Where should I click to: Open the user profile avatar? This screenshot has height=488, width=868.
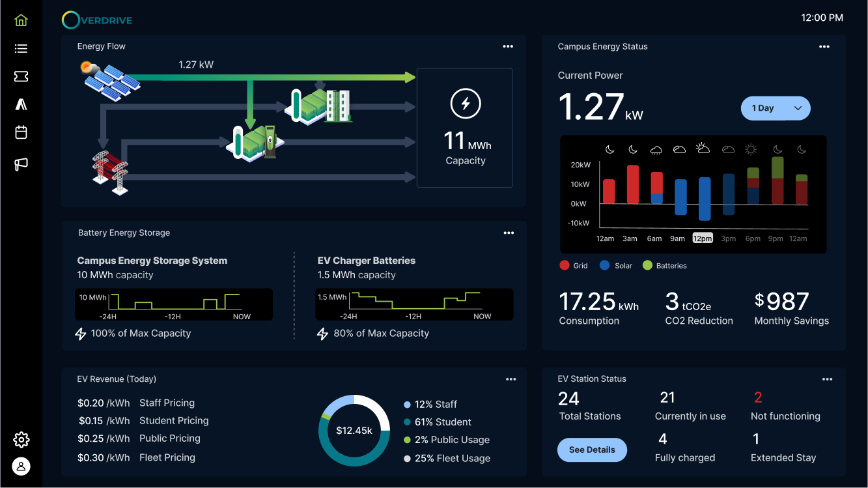tap(21, 466)
